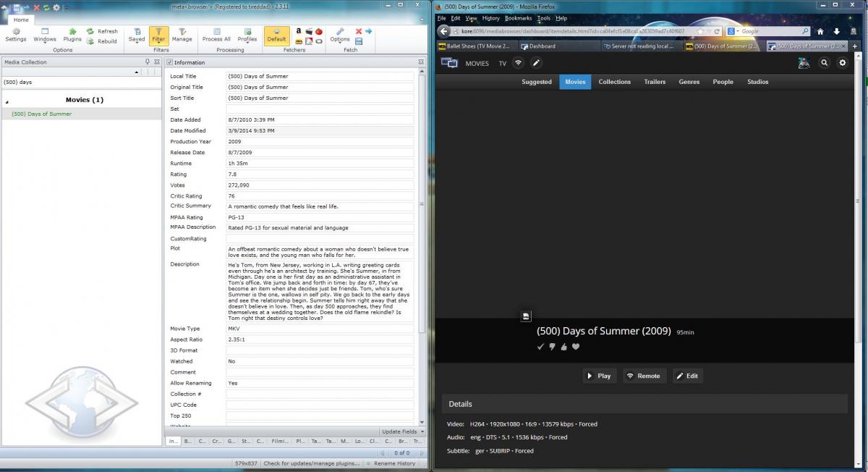The height and width of the screenshot is (472, 868).
Task: Click the Play button
Action: [x=599, y=376]
